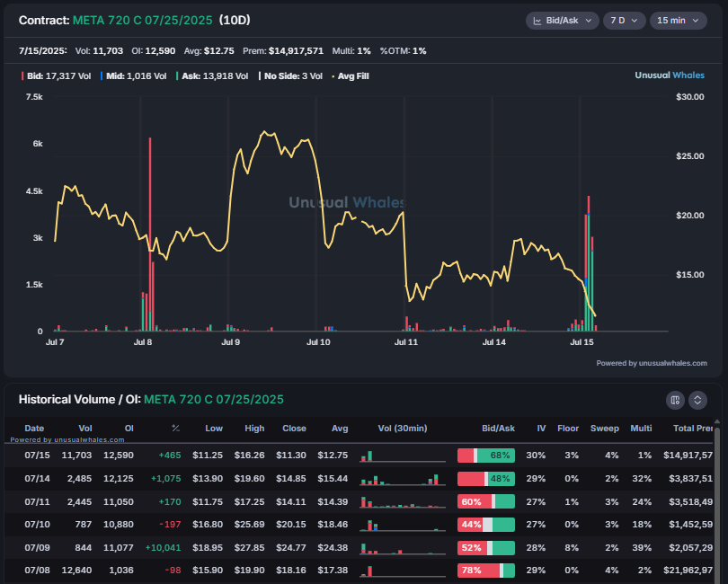Viewport: 728px width, 584px height.
Task: Click the 07/15 date cell
Action: point(37,455)
